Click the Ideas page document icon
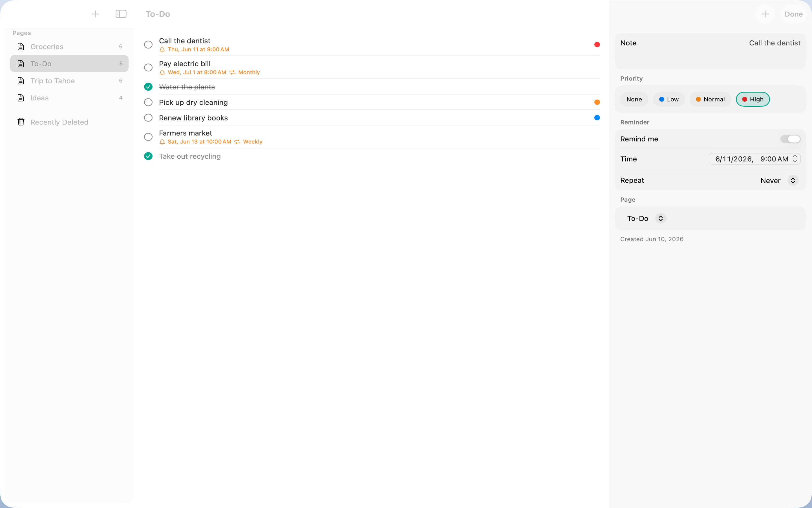812x508 pixels. point(21,98)
